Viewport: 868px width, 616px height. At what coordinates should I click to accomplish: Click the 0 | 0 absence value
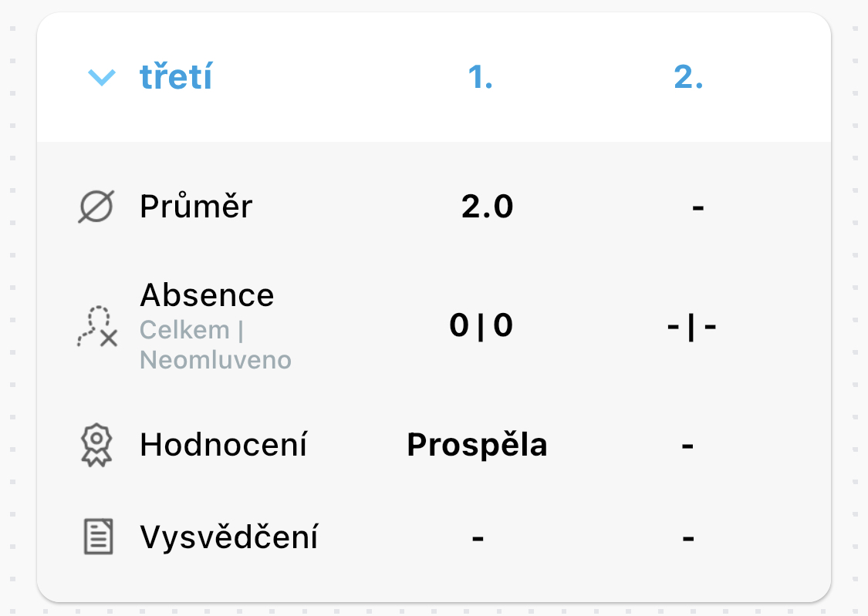[481, 325]
